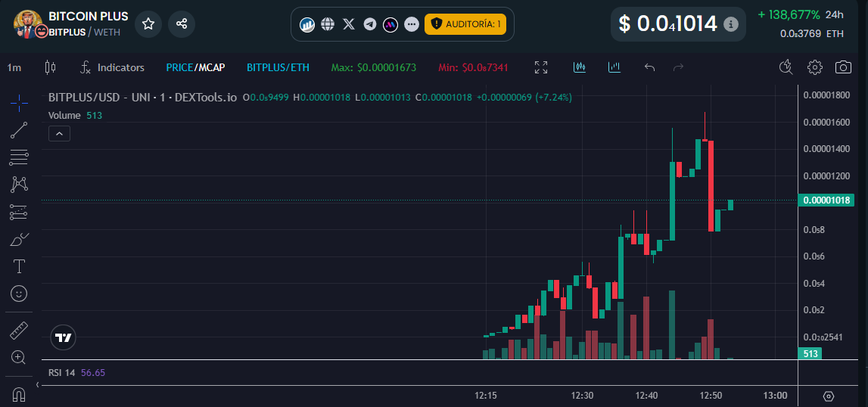The height and width of the screenshot is (407, 868).
Task: Open the 1m timeframe selector
Action: click(x=14, y=67)
